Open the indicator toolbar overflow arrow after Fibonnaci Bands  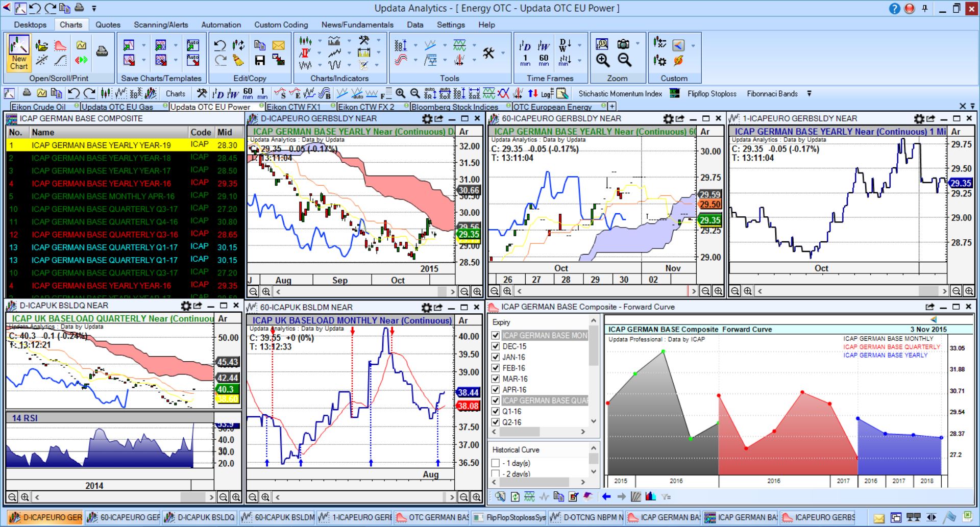tap(809, 94)
